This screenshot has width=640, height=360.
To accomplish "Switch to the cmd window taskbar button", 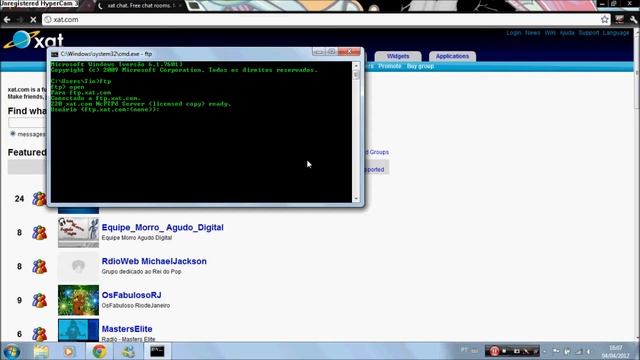I will (x=157, y=351).
